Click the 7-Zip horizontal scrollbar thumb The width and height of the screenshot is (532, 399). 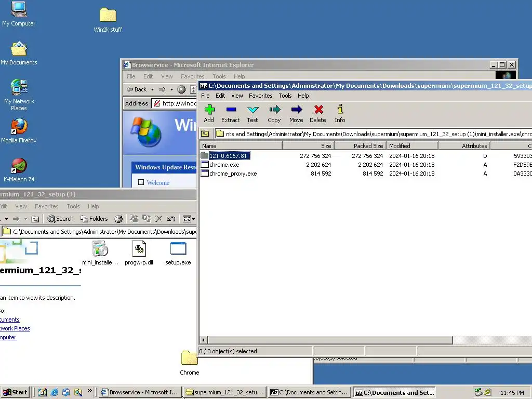[x=330, y=340]
